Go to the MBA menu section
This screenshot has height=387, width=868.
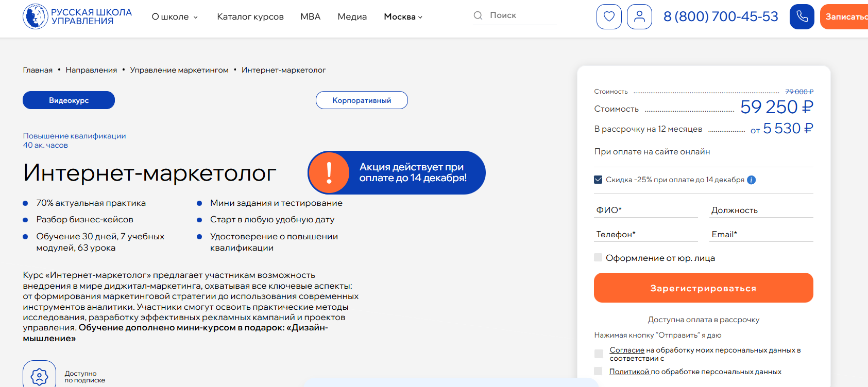coord(310,17)
